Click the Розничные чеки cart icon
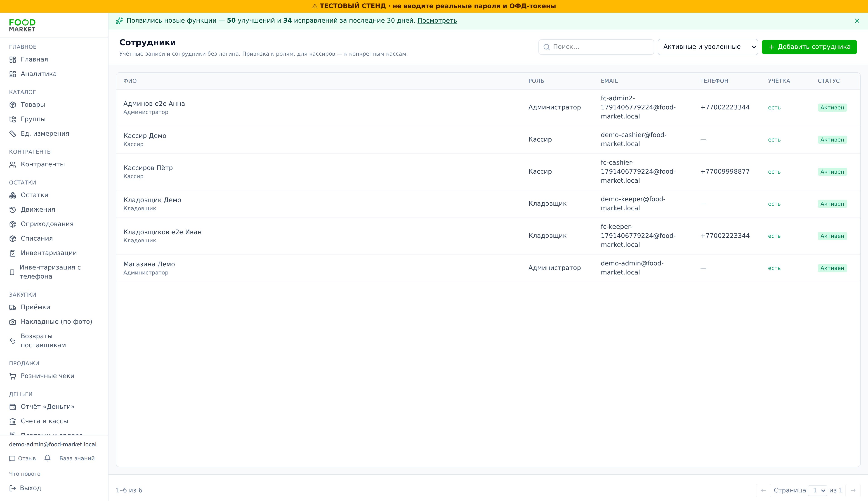868x501 pixels. click(13, 376)
